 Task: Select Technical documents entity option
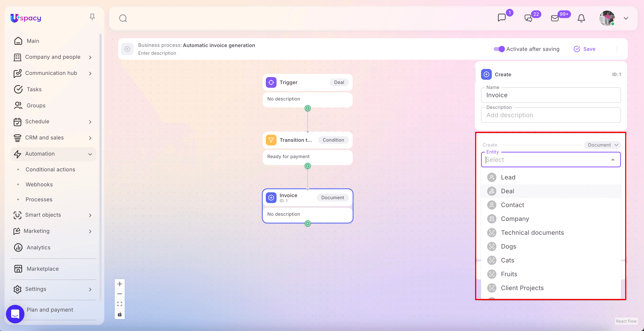[551, 233]
